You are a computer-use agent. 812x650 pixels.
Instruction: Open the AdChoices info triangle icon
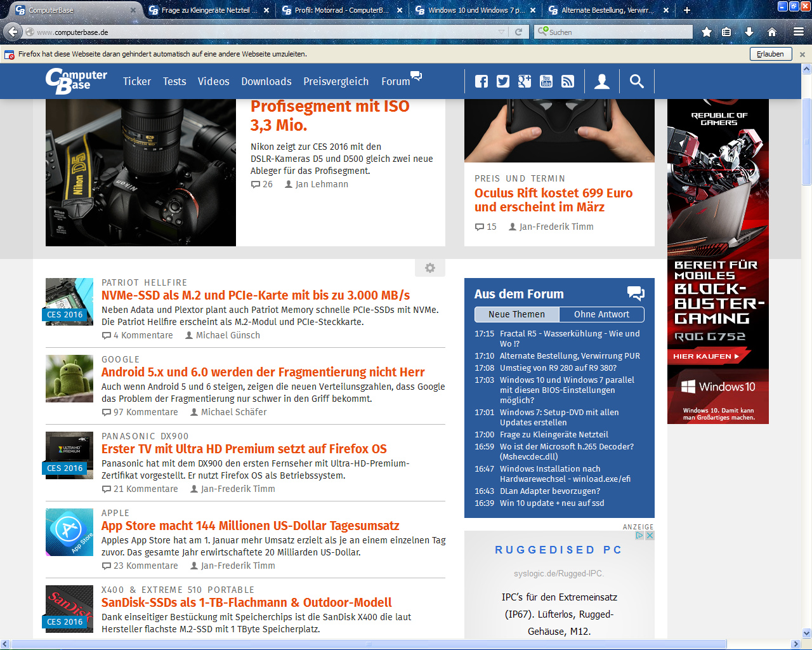click(640, 535)
